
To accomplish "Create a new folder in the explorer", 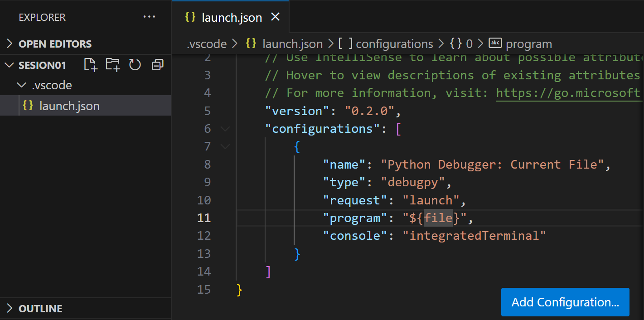I will pos(112,64).
